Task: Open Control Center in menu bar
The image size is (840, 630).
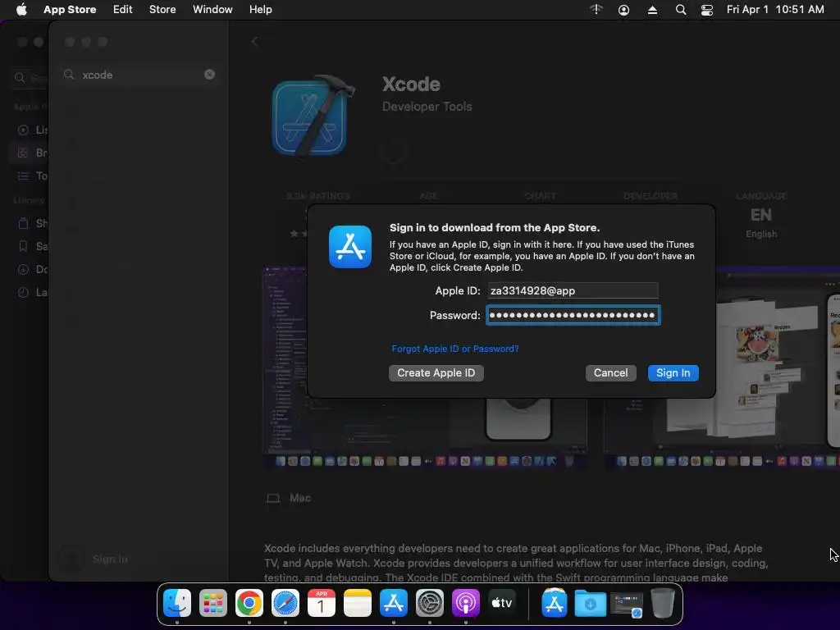Action: (x=707, y=10)
